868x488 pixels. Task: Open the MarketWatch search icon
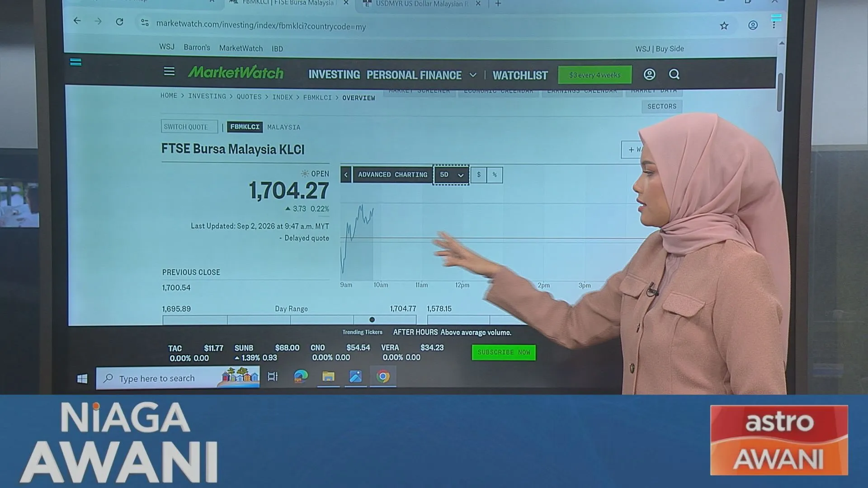click(x=674, y=74)
